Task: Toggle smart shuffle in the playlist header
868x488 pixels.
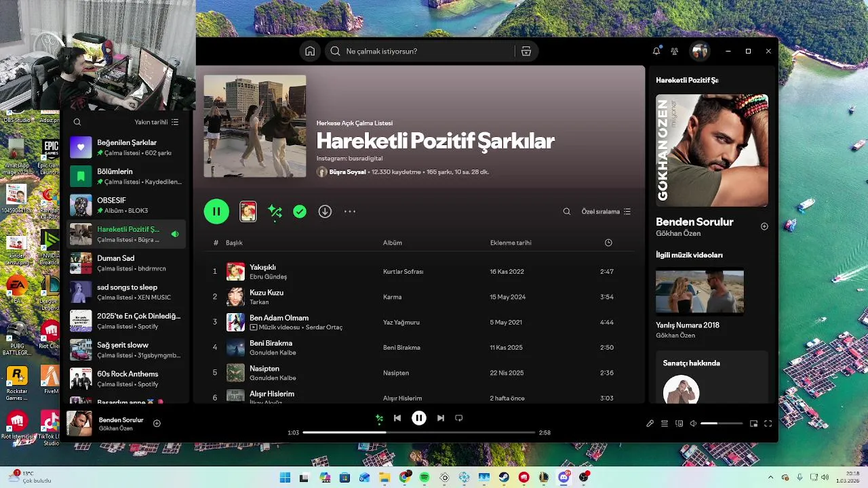Action: [275, 211]
